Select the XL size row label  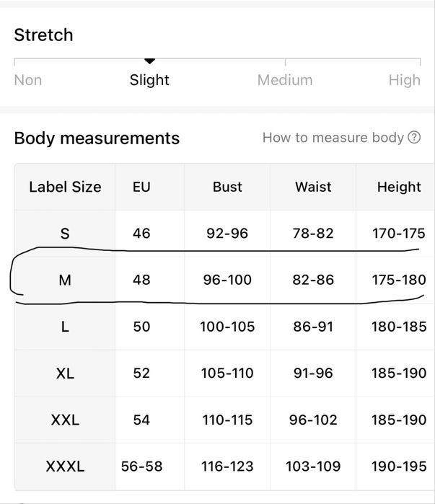65,373
